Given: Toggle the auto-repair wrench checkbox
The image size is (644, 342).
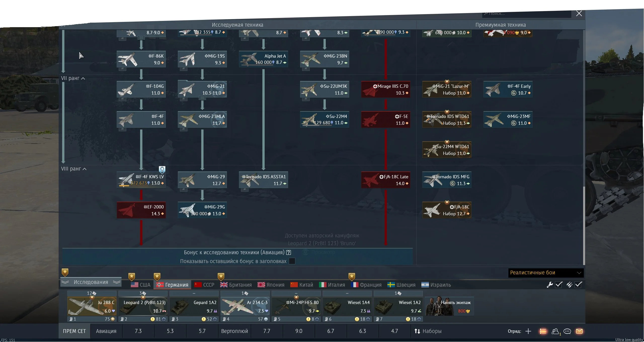Looking at the screenshot, I should tap(559, 285).
